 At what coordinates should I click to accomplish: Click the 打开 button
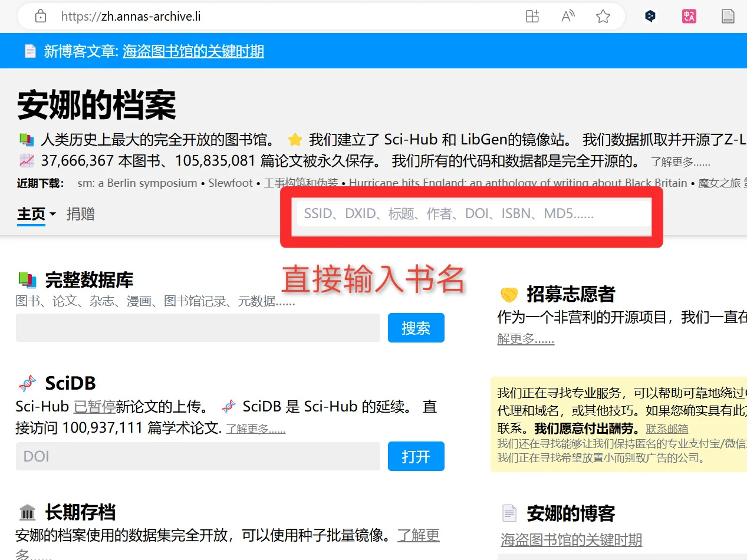tap(416, 456)
